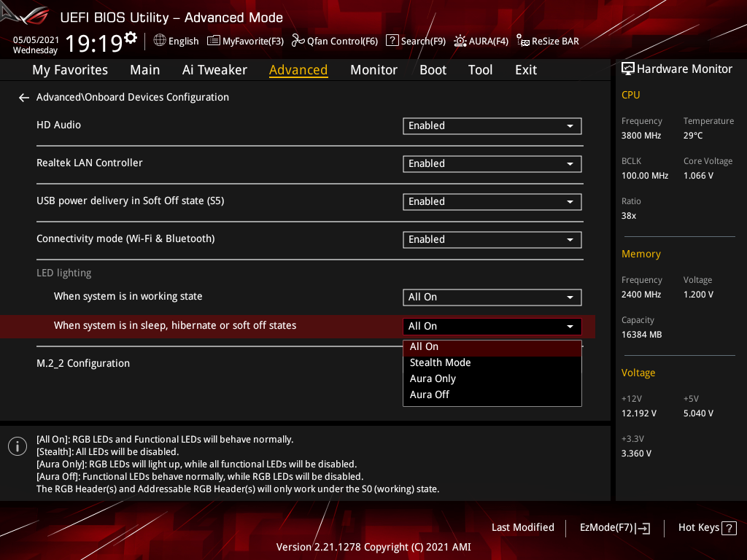Select the Advanced tab
The image size is (747, 560).
(298, 70)
